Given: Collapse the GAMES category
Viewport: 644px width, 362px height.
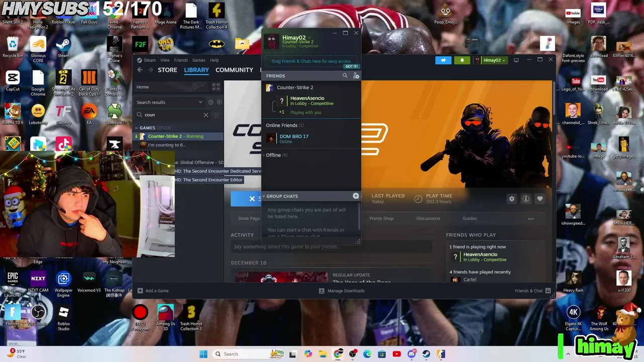Looking at the screenshot, I should pos(136,128).
